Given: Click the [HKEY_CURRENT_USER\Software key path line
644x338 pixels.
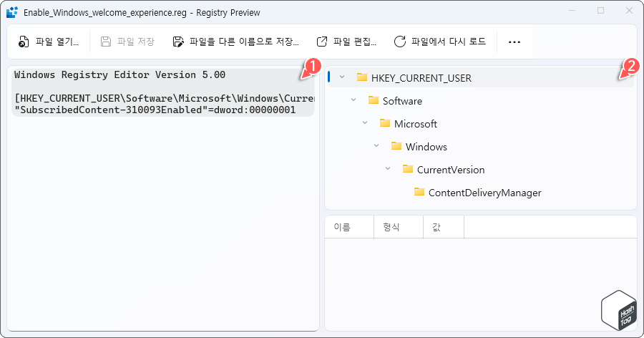Looking at the screenshot, I should tap(165, 98).
